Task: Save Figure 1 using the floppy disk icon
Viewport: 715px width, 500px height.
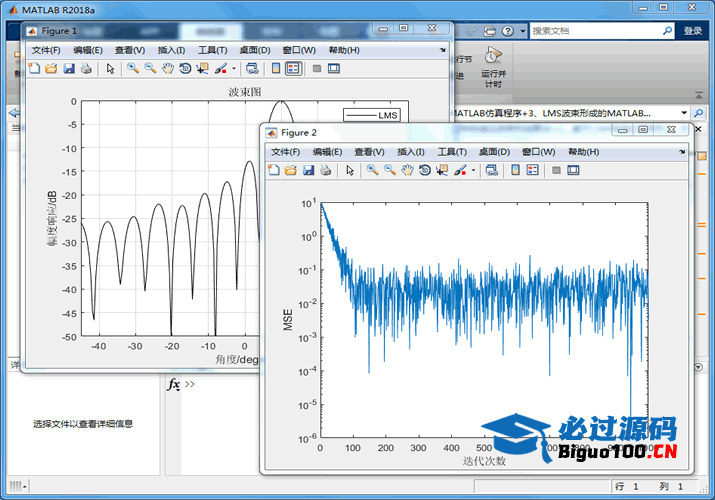Action: click(68, 68)
